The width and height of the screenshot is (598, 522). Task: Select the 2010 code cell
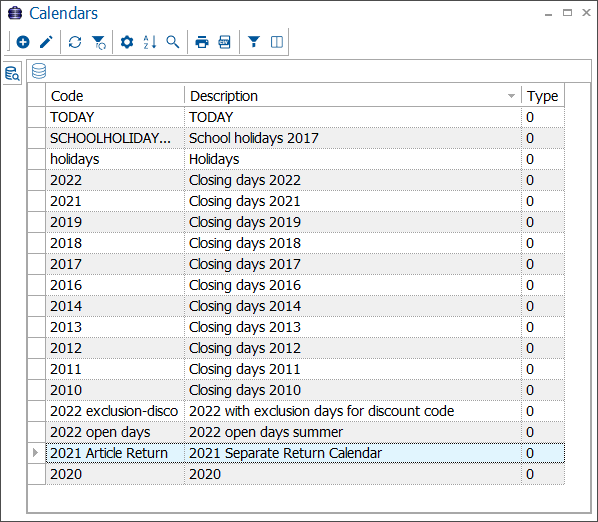pos(115,390)
